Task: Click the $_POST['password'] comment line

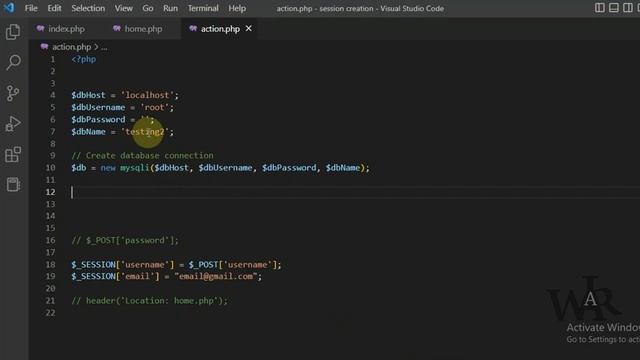Action: 125,240
